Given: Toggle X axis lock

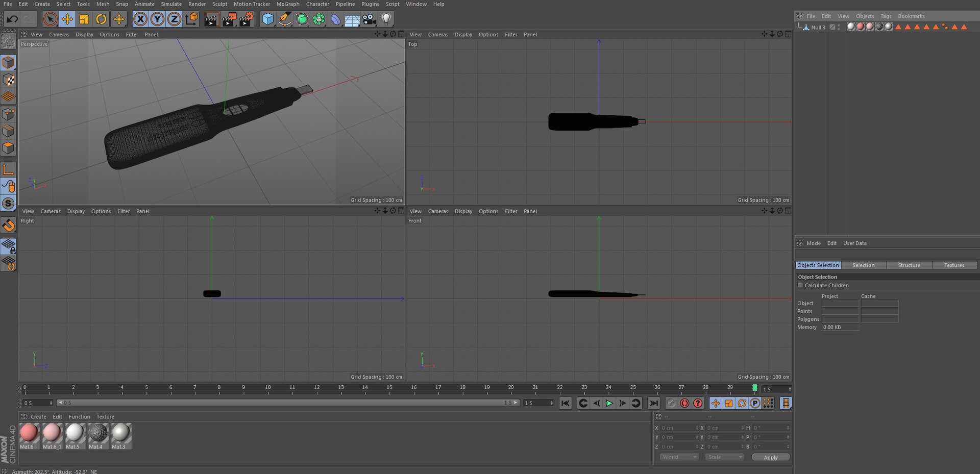Looking at the screenshot, I should click(140, 19).
